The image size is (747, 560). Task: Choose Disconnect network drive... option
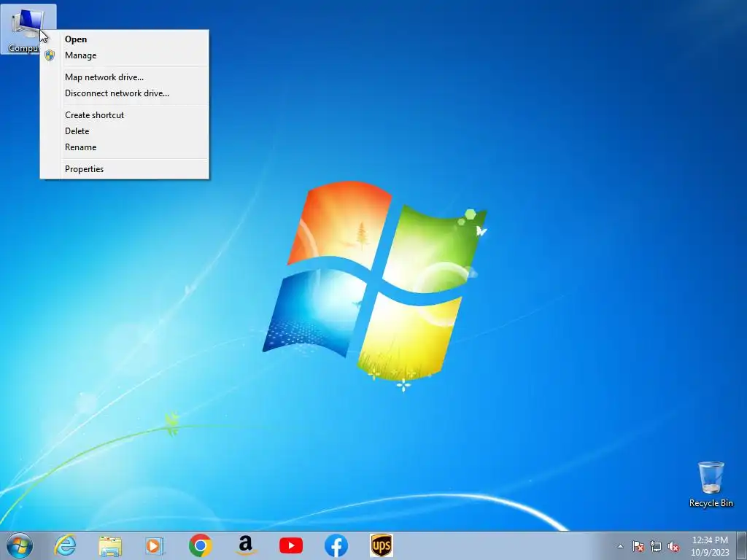(124, 93)
